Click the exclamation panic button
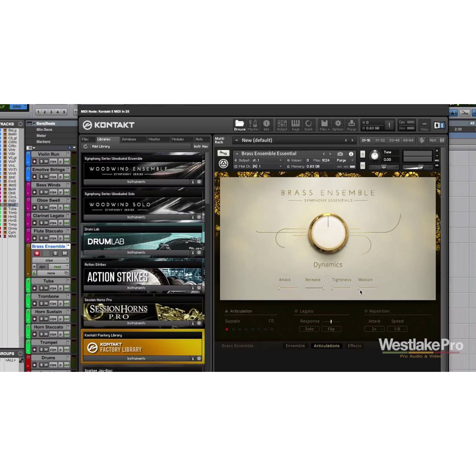Viewport: 476px width, 476px height. [x=389, y=125]
